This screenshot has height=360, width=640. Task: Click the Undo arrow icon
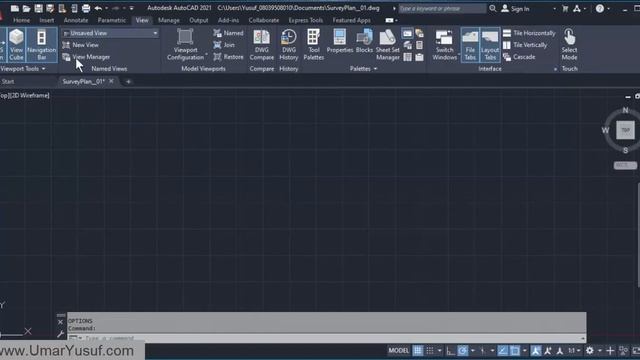point(98,8)
